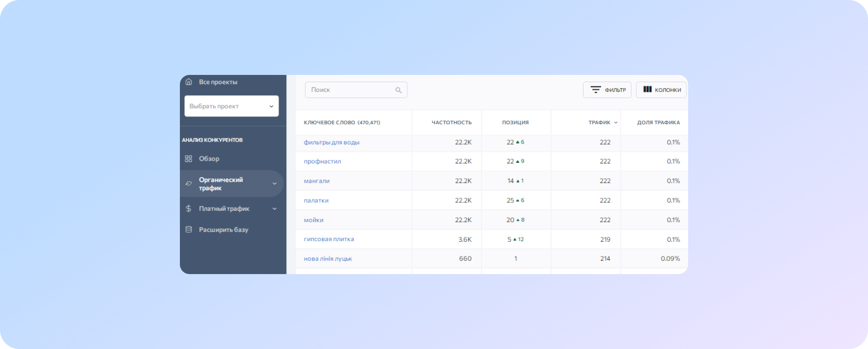This screenshot has height=349, width=868.
Task: Click the filter funnel icon
Action: (x=596, y=90)
